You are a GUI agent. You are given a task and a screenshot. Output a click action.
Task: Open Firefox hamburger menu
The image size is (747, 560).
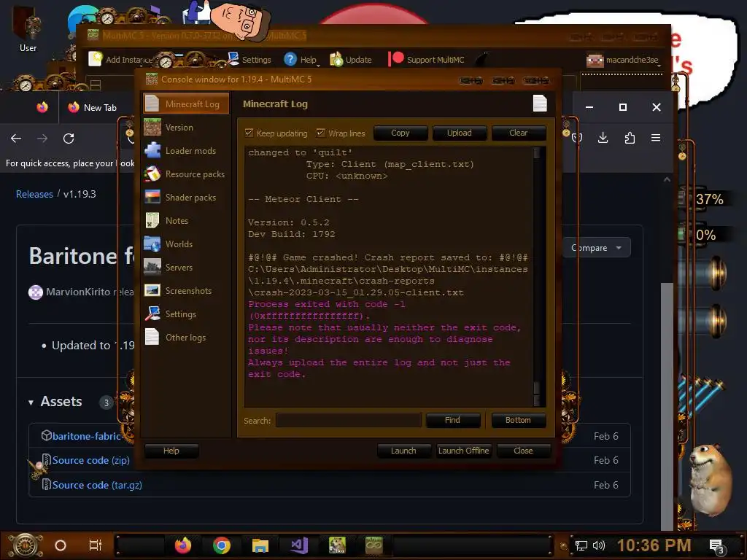pyautogui.click(x=656, y=138)
